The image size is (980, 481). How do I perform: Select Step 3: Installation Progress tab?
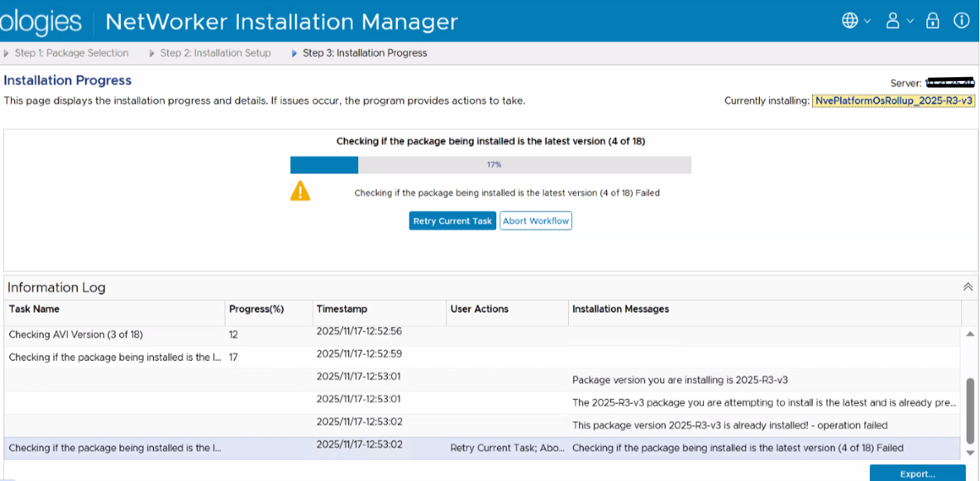[x=364, y=53]
